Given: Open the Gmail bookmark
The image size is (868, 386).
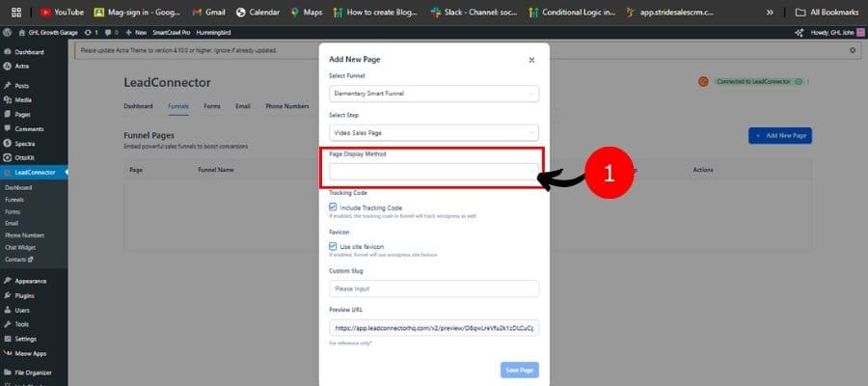Looking at the screenshot, I should pos(208,13).
